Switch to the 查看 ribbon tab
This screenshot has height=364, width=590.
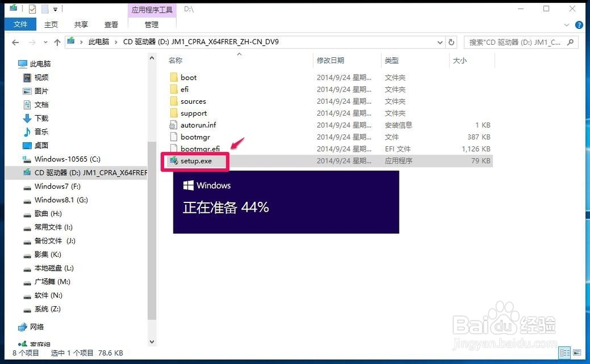click(111, 24)
